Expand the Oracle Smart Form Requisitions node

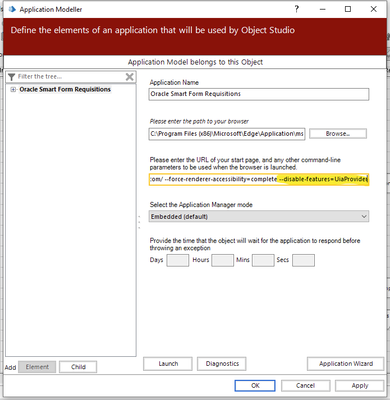(13, 89)
